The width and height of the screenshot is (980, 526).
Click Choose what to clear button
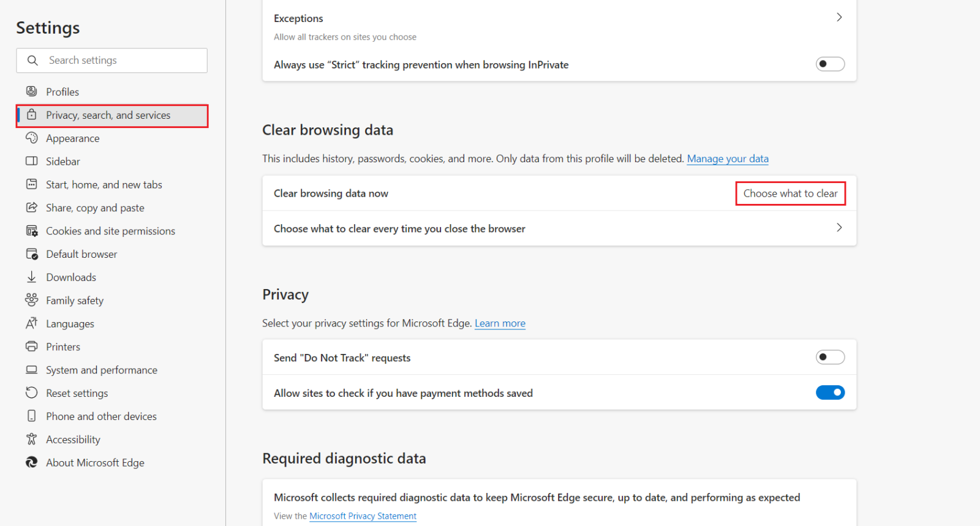coord(790,193)
